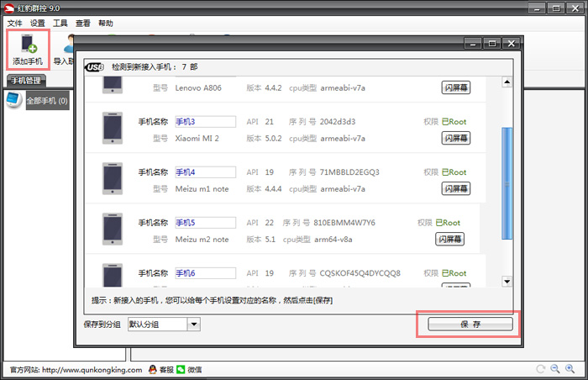Click the USB logo icon in dialog
588x380 pixels.
click(94, 67)
